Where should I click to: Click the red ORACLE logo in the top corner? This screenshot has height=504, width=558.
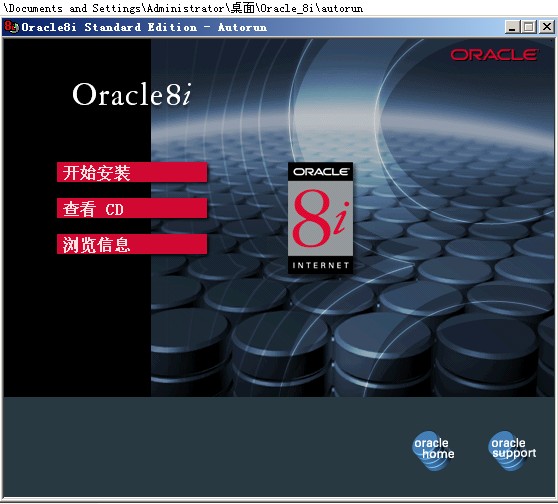[x=494, y=55]
